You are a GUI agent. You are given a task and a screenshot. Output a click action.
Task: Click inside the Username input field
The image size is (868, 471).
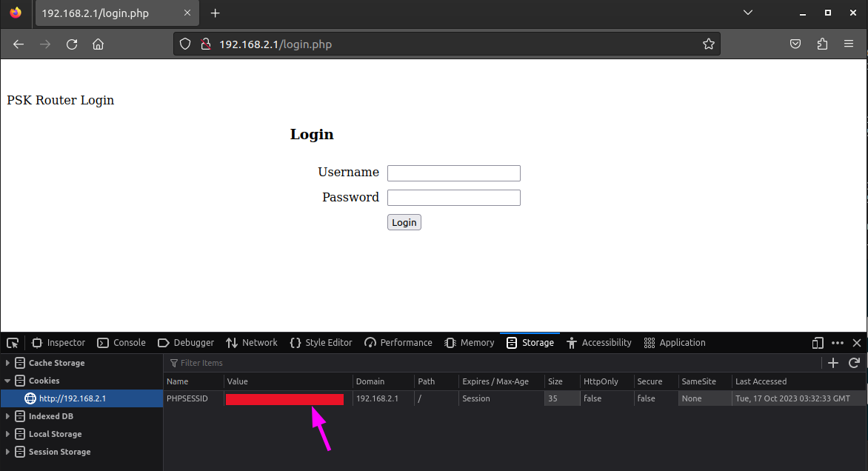click(453, 173)
